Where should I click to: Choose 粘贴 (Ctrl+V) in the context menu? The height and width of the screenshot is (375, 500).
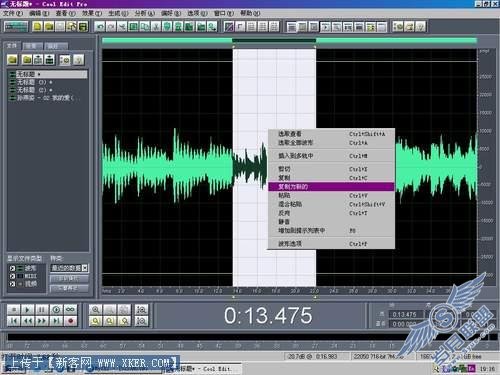coord(331,195)
